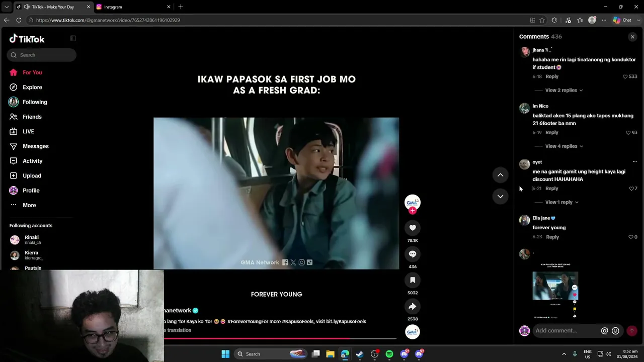The height and width of the screenshot is (362, 644).
Task: Reply to Ella jane's comment
Action: click(x=552, y=237)
